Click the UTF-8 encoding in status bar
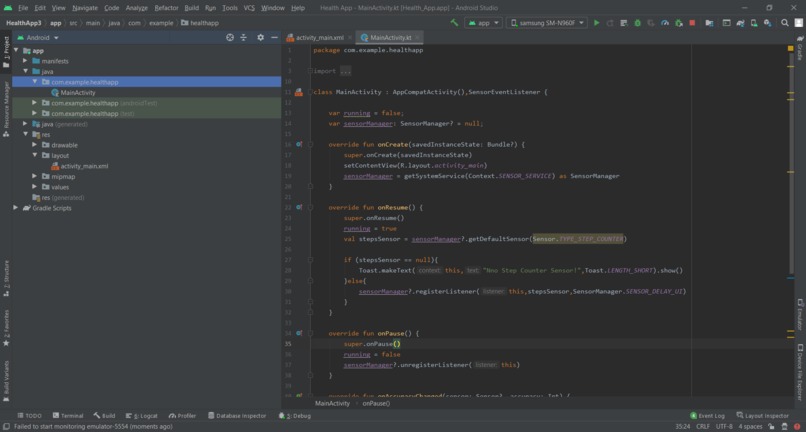Image resolution: width=806 pixels, height=432 pixels. (724, 426)
